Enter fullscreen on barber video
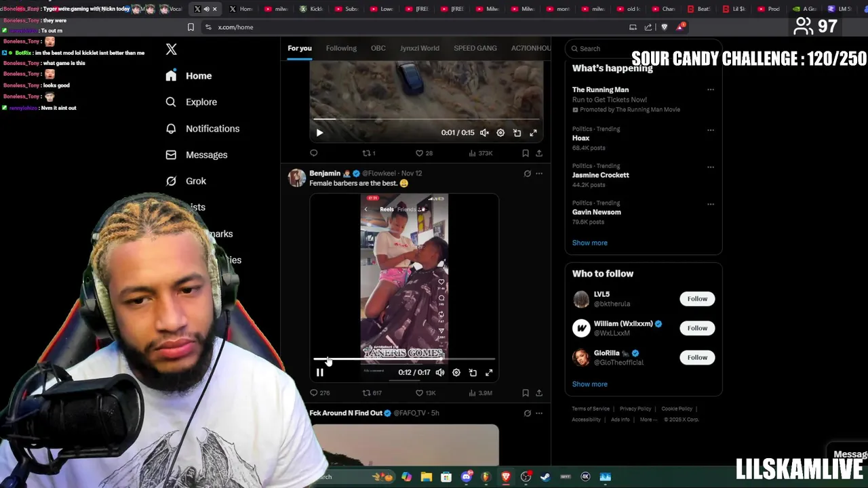Viewport: 868px width, 488px height. (489, 372)
